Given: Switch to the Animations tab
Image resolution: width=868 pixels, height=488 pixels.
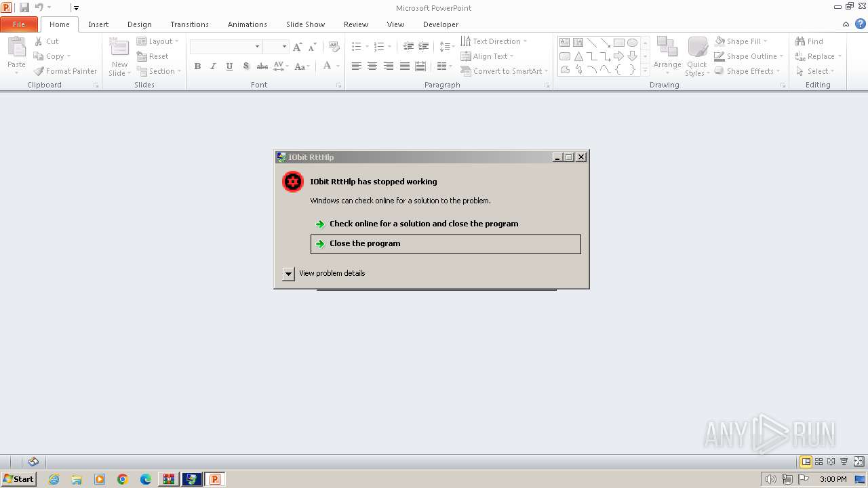Looking at the screenshot, I should 247,24.
